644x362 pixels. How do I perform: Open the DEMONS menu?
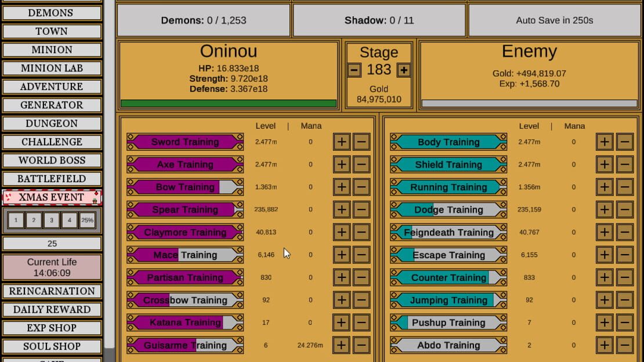[x=52, y=13]
